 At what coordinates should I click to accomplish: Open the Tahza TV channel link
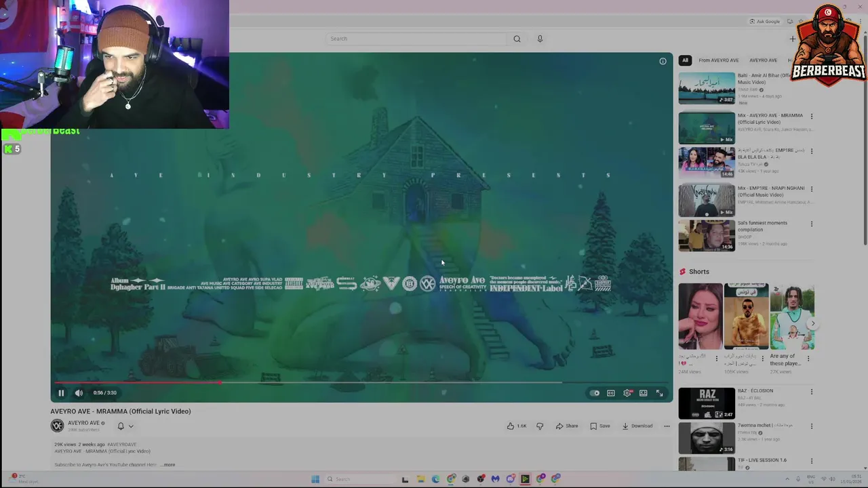(749, 165)
